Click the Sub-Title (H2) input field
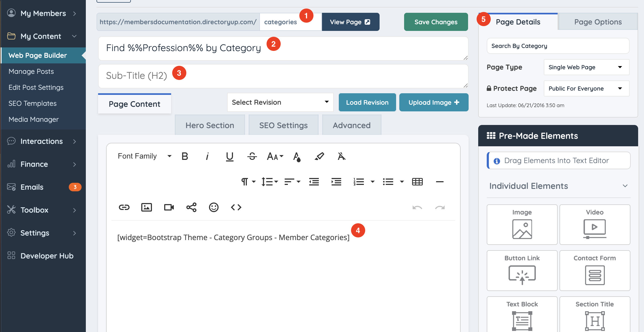The image size is (644, 332). pos(283,76)
